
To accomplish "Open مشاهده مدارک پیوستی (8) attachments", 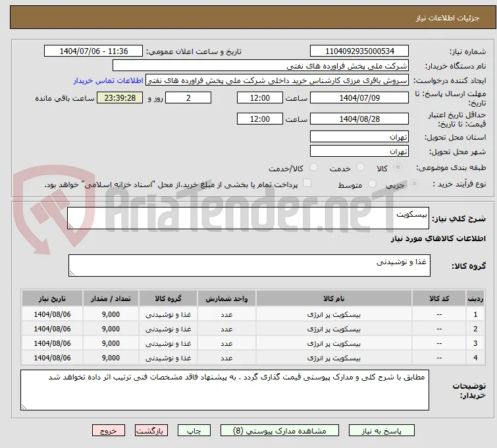I will (280, 431).
